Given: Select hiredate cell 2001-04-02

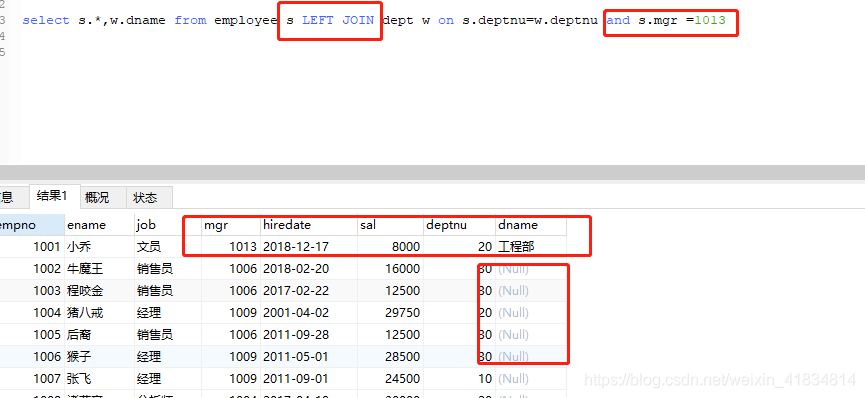Looking at the screenshot, I should 309,313.
